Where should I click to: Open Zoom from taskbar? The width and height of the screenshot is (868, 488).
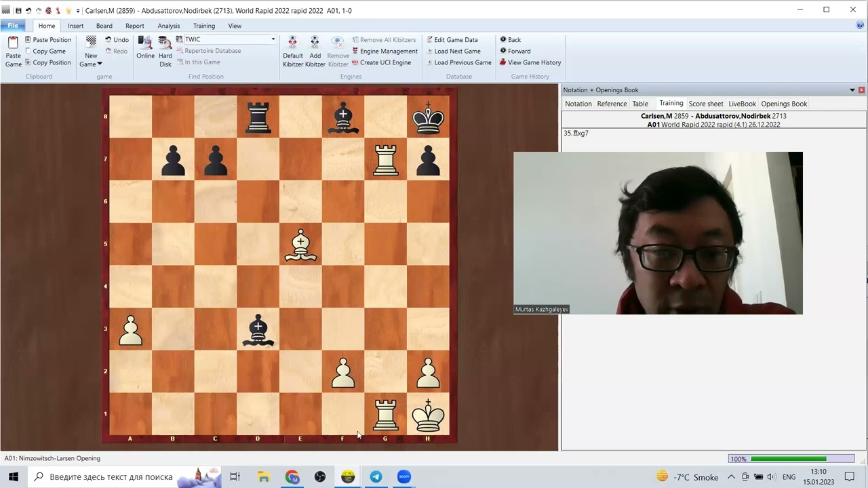[x=403, y=476]
